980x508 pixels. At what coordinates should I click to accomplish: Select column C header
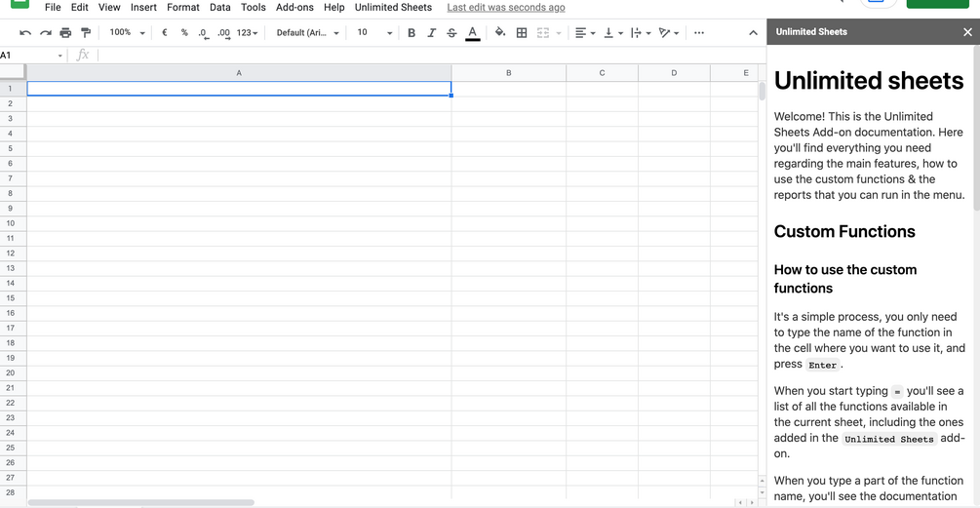point(602,73)
